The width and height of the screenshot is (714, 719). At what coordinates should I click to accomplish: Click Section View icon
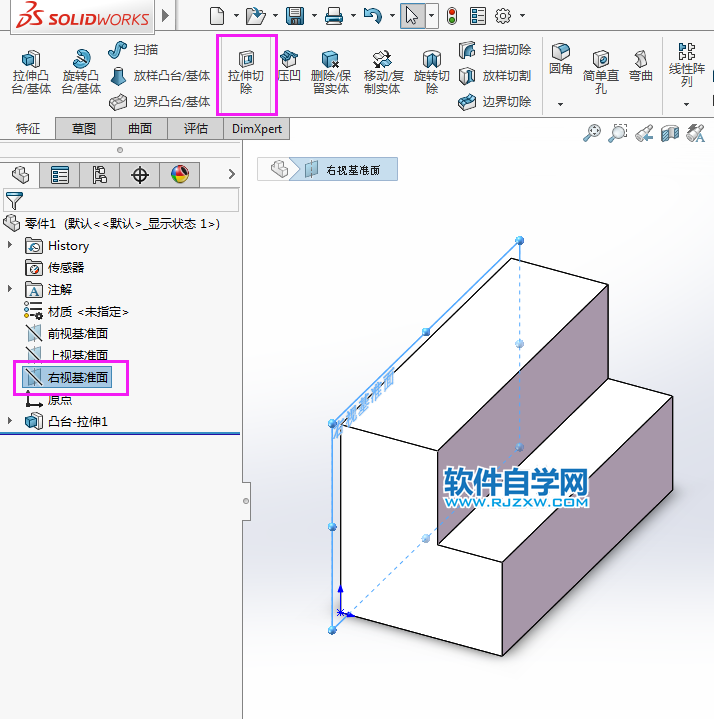(670, 133)
